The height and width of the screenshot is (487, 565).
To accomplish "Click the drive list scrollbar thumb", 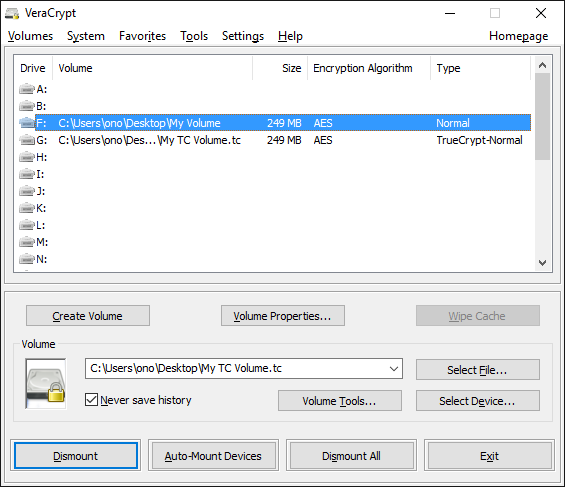I will point(542,116).
